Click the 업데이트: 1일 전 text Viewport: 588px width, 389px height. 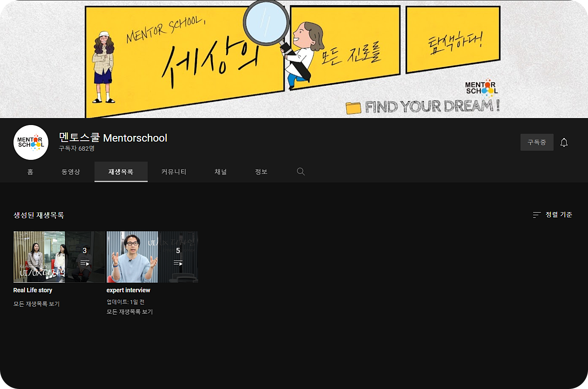(126, 302)
